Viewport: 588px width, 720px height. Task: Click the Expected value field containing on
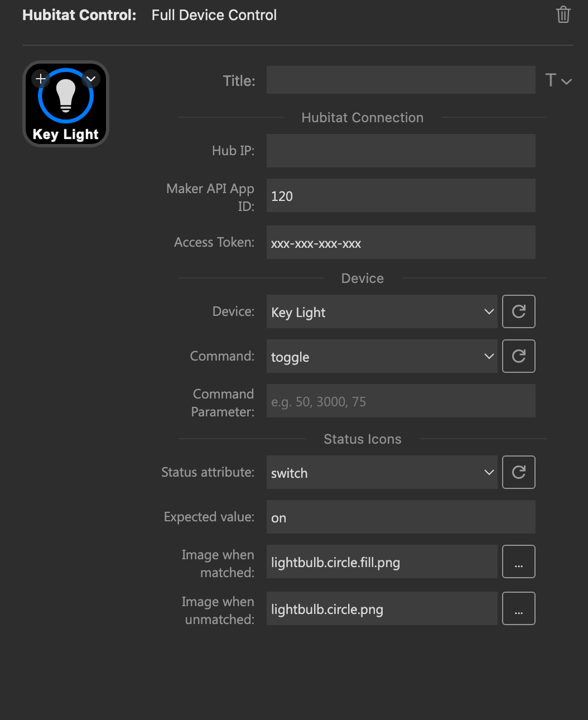(x=401, y=517)
